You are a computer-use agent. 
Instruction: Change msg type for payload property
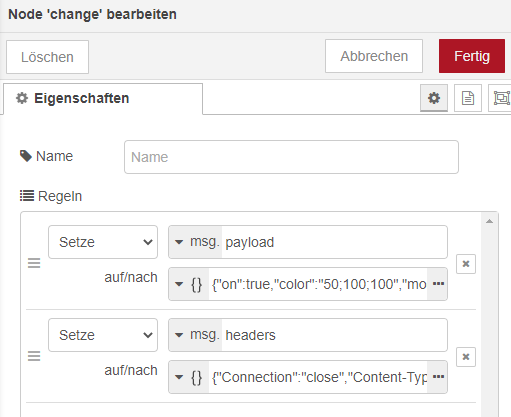click(x=196, y=242)
